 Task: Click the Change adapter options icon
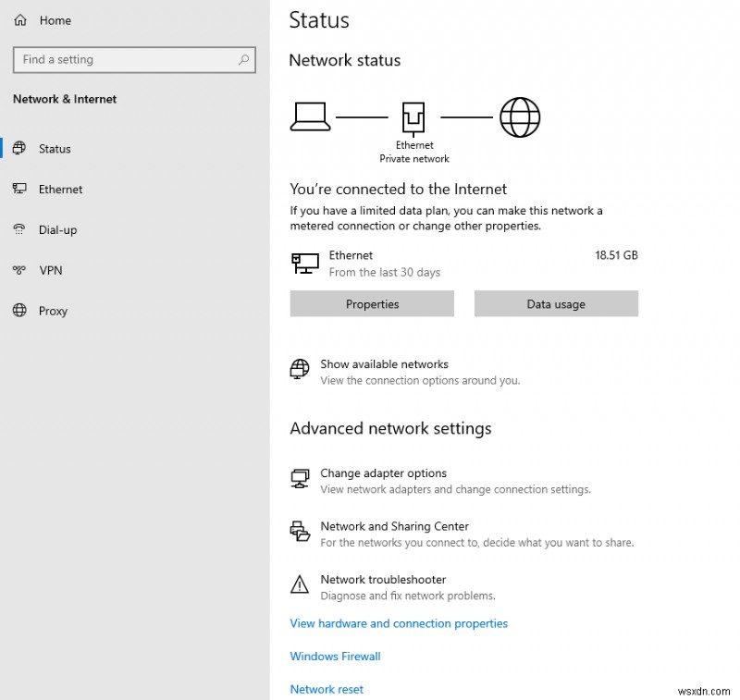click(300, 479)
